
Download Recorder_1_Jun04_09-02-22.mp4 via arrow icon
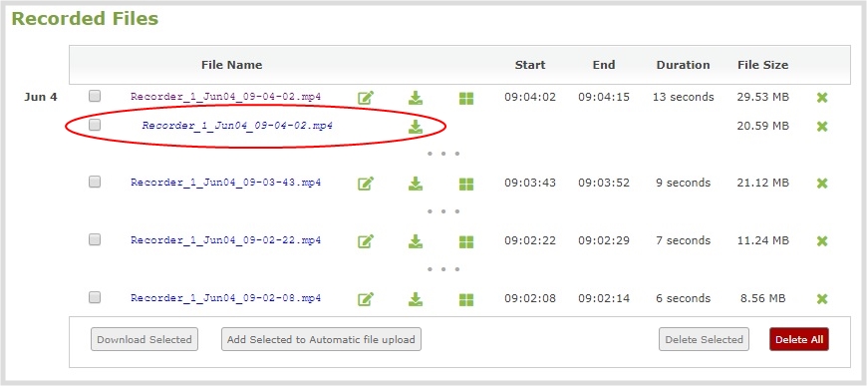[x=416, y=241]
